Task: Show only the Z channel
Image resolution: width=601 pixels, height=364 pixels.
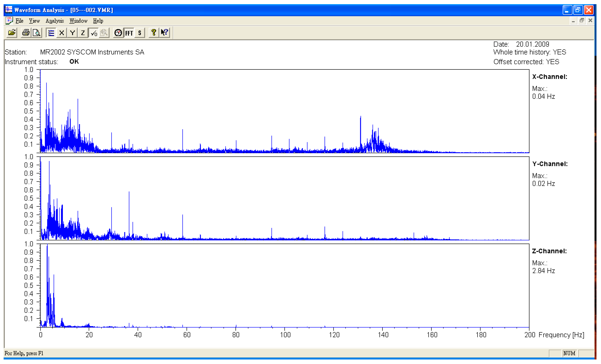Action: [83, 33]
